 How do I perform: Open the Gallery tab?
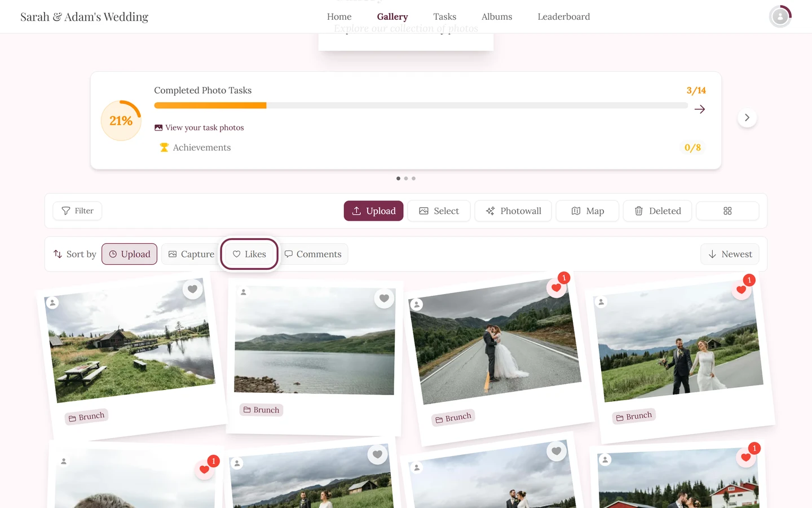tap(392, 17)
